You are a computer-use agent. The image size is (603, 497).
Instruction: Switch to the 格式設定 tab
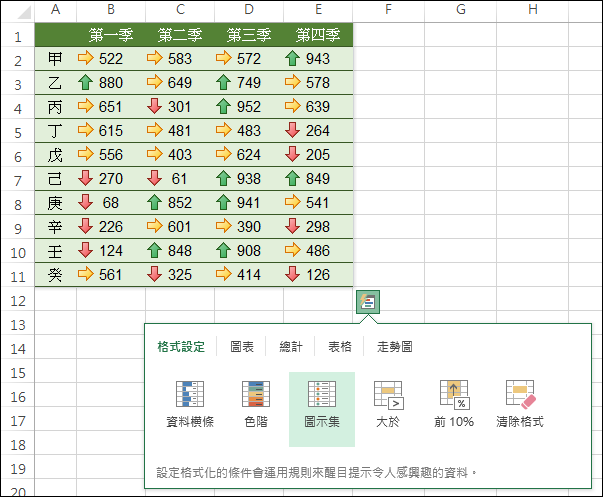tap(181, 347)
